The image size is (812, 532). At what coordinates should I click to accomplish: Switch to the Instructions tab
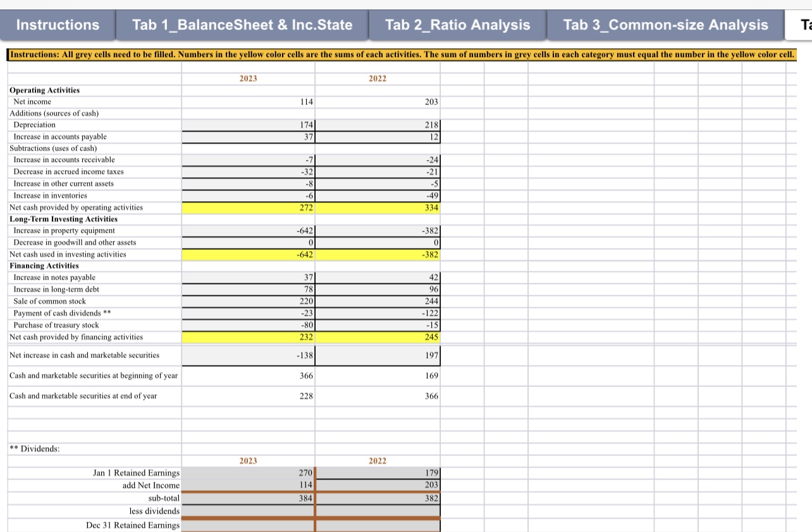57,25
